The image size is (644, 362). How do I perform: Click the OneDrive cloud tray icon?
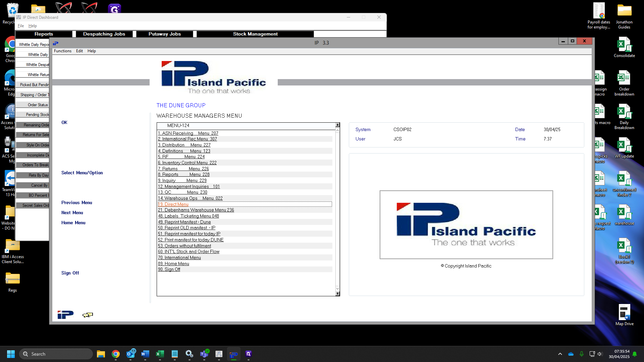pyautogui.click(x=571, y=354)
